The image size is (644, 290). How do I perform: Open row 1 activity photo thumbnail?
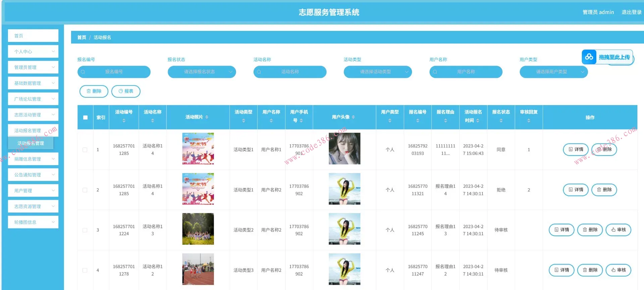198,149
